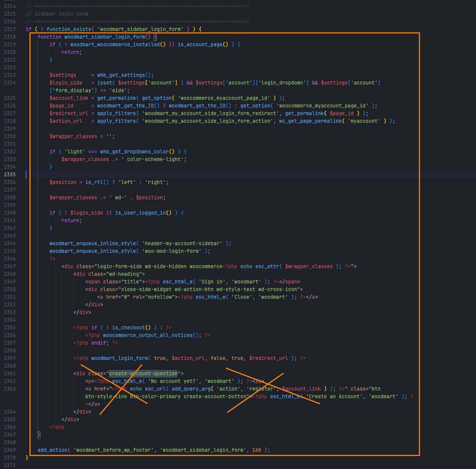Click gutter line number 2318
476x469 pixels.
pyautogui.click(x=10, y=37)
